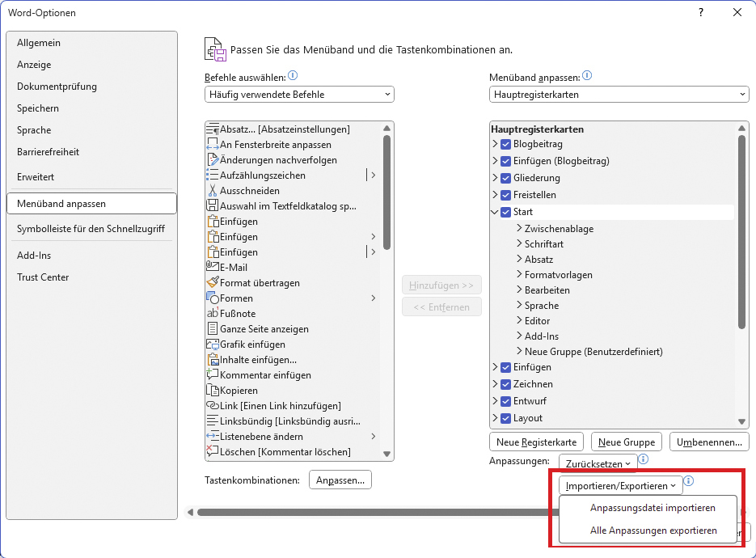Open the Allgemein options category

[91, 43]
